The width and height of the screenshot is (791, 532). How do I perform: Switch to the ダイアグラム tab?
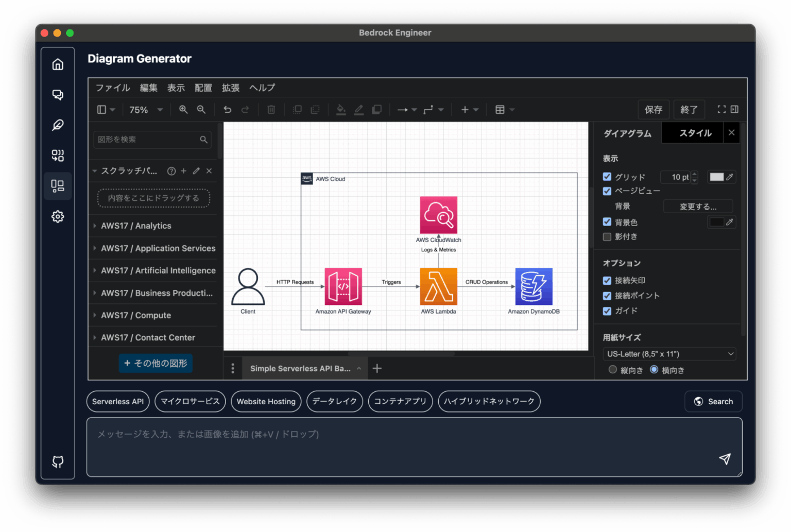point(627,133)
